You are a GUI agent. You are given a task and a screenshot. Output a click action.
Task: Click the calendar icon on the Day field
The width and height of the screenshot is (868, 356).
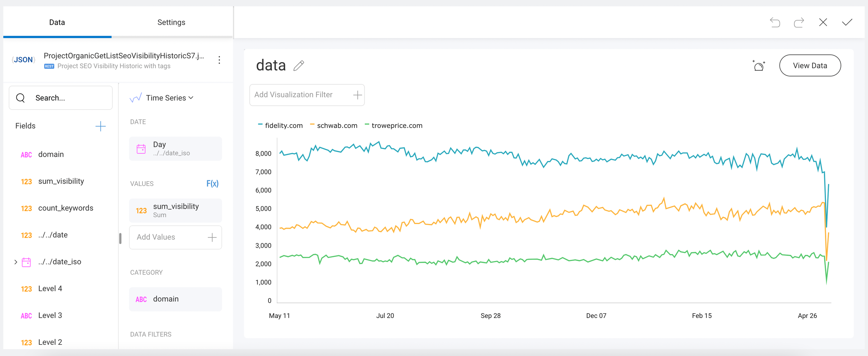[141, 149]
